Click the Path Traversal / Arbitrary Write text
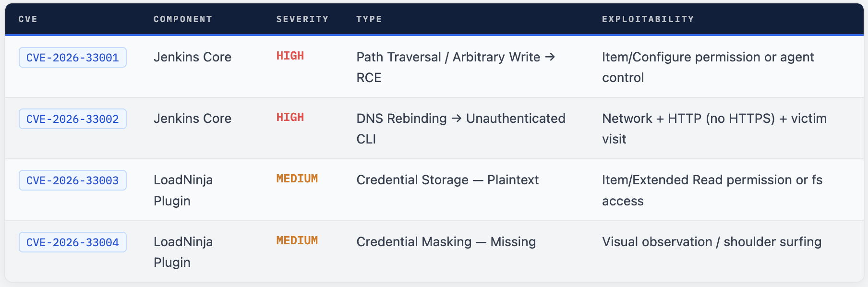Viewport: 868px width, 287px height. (x=448, y=57)
